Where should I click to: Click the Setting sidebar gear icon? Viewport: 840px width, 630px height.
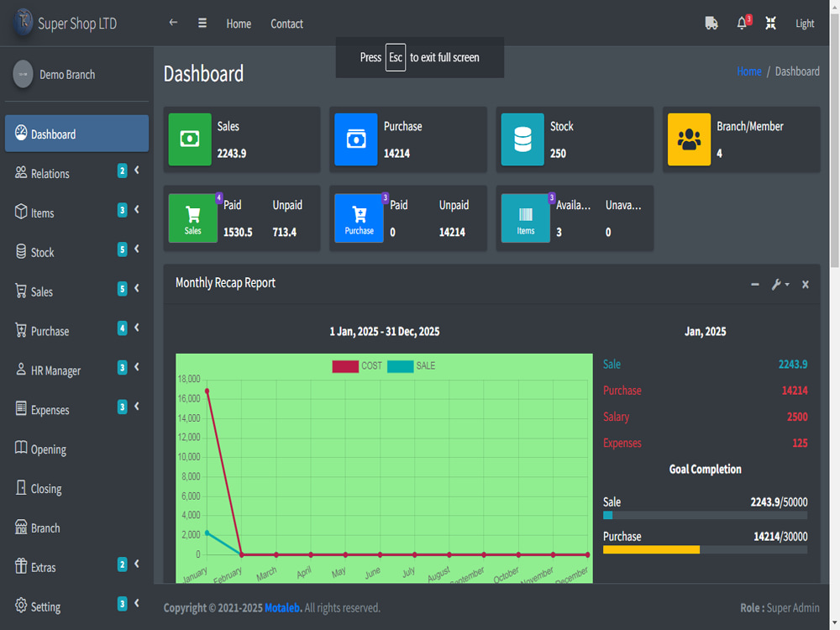point(21,606)
